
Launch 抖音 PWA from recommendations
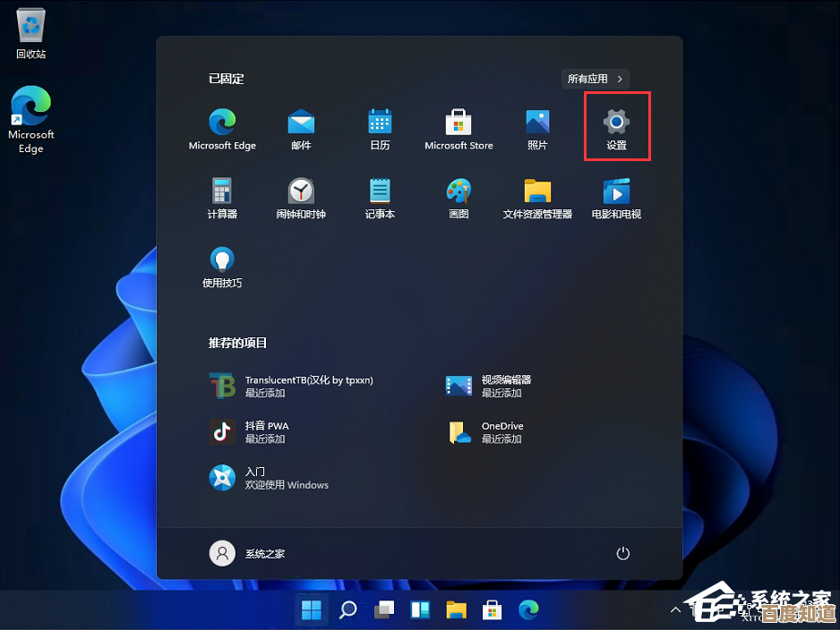(269, 431)
